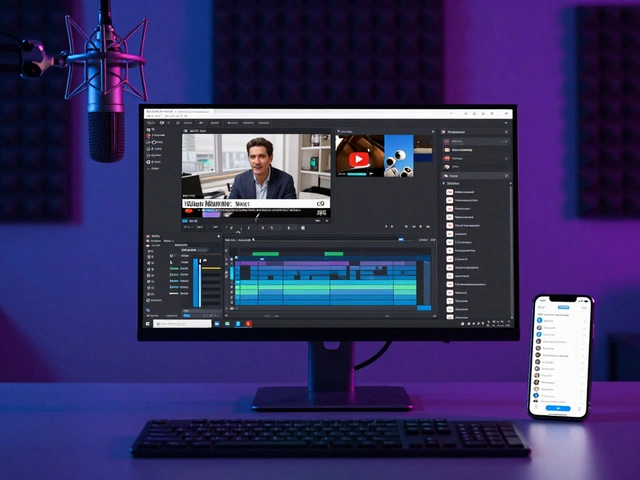Click the taskbar search box
The height and width of the screenshot is (480, 640).
pyautogui.click(x=182, y=324)
